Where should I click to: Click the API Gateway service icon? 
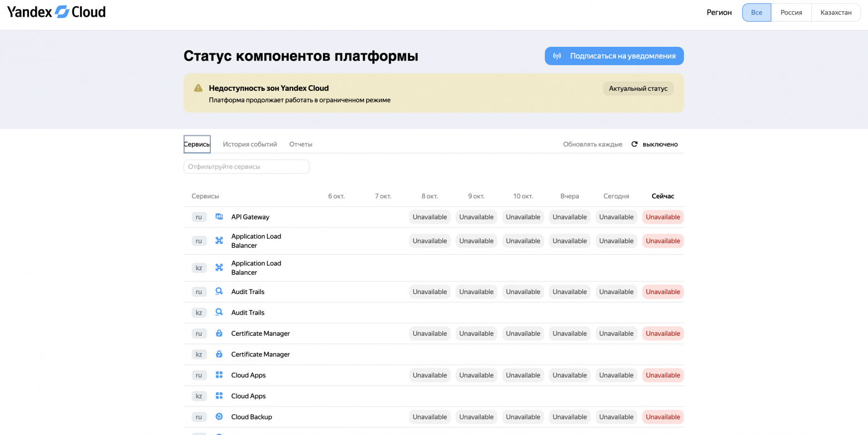coord(219,217)
